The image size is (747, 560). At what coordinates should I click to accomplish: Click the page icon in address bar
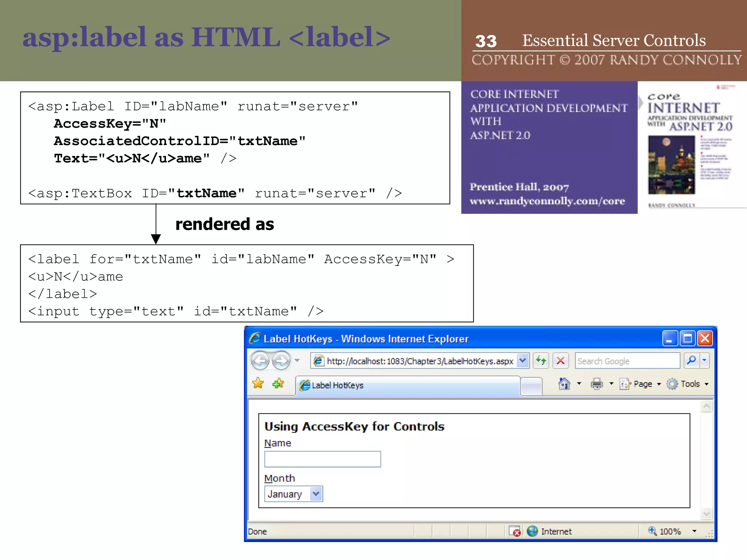318,361
